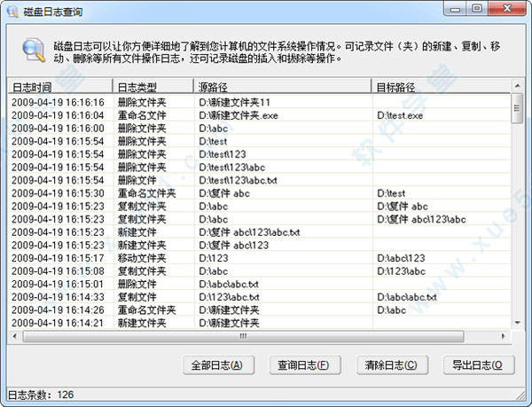The width and height of the screenshot is (532, 407).
Task: Click the 目标路径 column header
Action: [x=441, y=87]
